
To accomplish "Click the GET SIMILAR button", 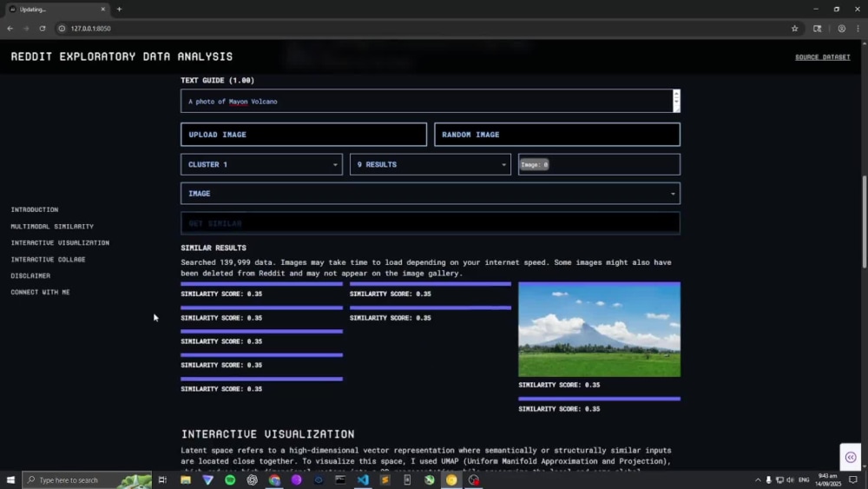I will click(x=431, y=223).
